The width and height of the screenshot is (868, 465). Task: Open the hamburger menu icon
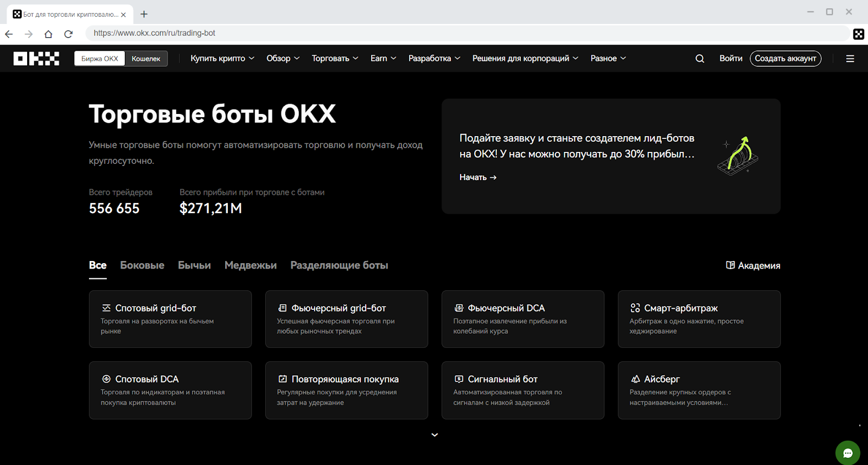point(850,59)
